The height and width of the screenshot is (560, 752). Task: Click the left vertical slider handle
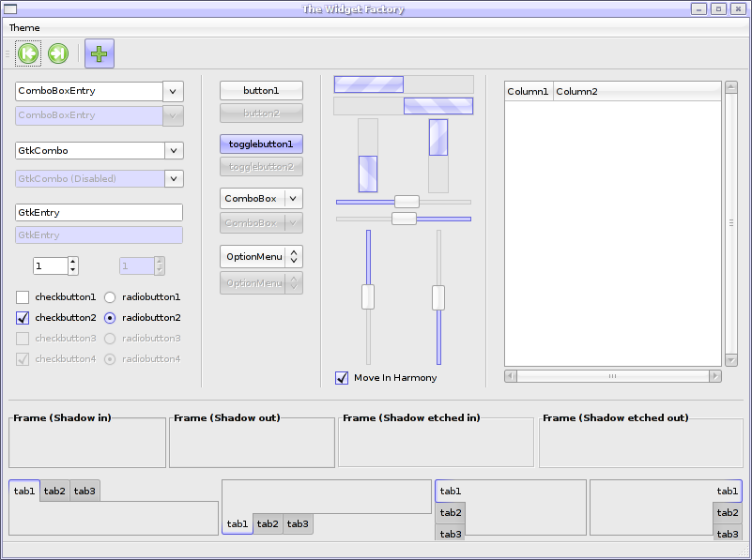[368, 297]
